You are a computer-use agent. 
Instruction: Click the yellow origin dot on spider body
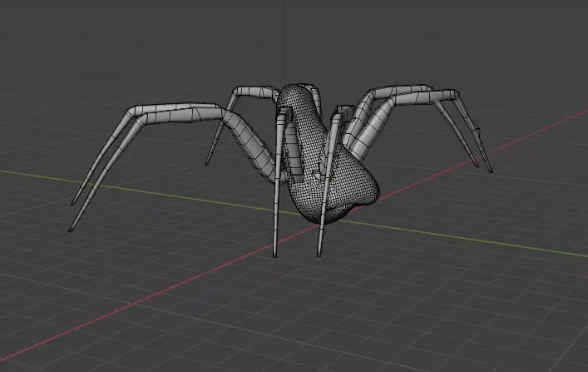coord(334,179)
